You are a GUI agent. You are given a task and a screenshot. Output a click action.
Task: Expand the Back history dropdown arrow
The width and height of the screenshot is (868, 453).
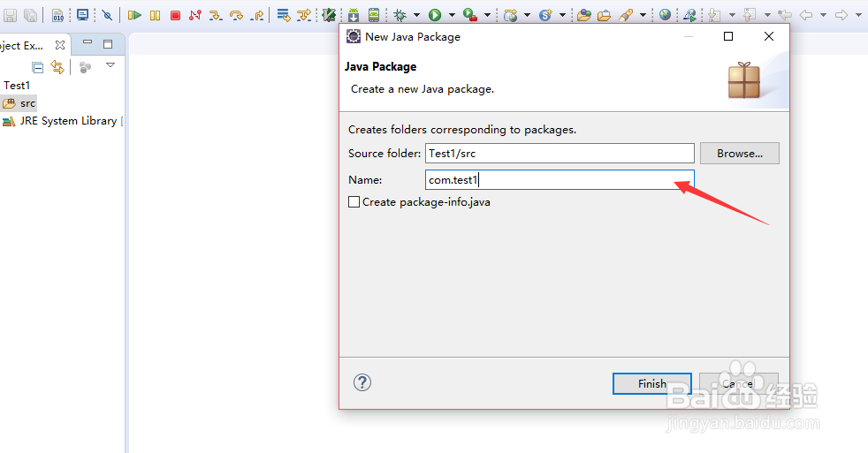[823, 16]
